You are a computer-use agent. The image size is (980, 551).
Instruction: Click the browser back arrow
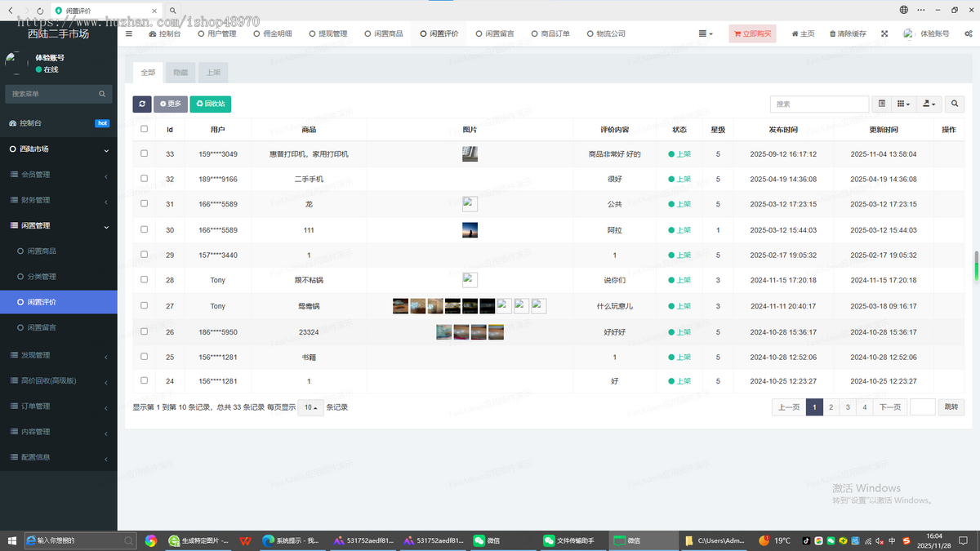click(x=11, y=10)
